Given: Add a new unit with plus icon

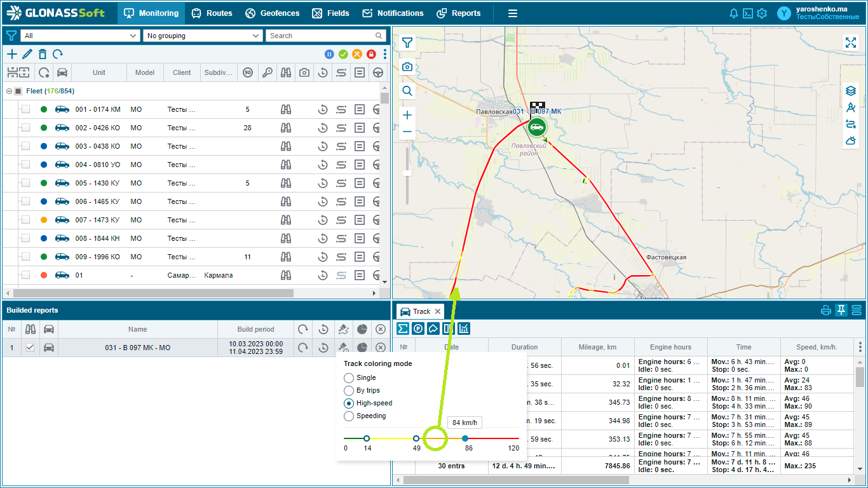Looking at the screenshot, I should pos(11,54).
